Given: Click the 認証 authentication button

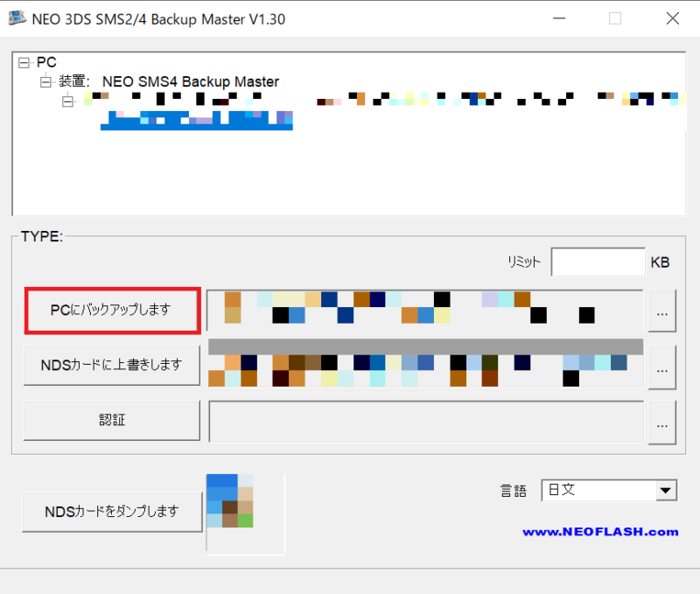Looking at the screenshot, I should click(x=111, y=421).
